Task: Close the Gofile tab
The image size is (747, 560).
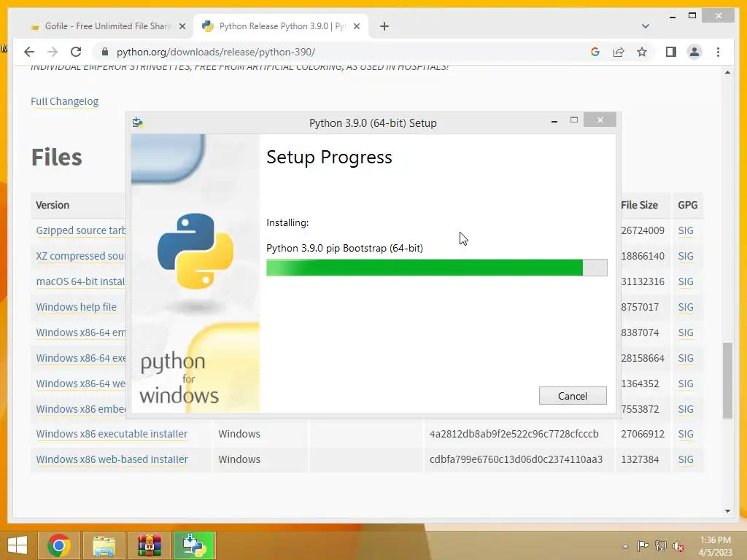Action: tap(182, 26)
